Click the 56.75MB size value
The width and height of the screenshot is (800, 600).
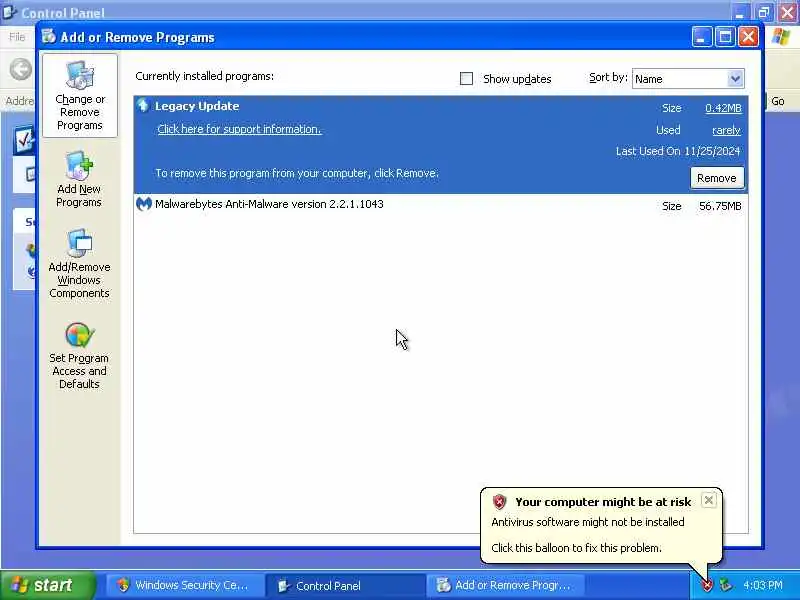(720, 206)
